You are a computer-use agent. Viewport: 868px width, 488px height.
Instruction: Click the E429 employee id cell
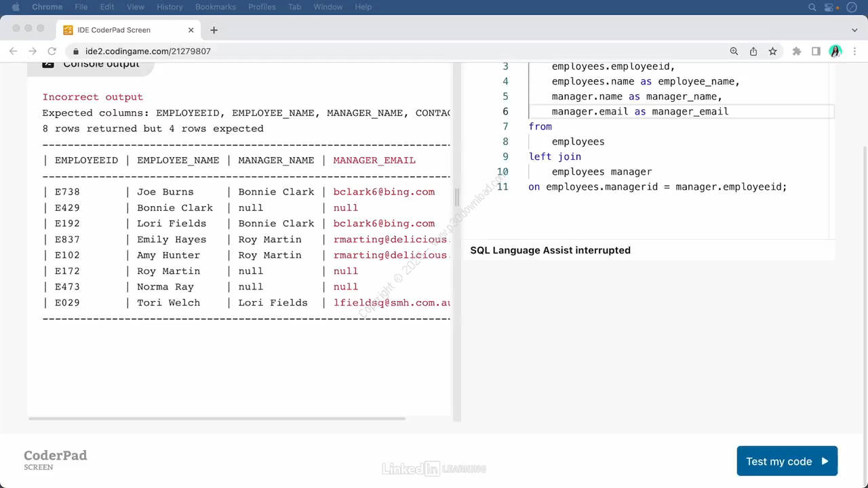click(67, 208)
